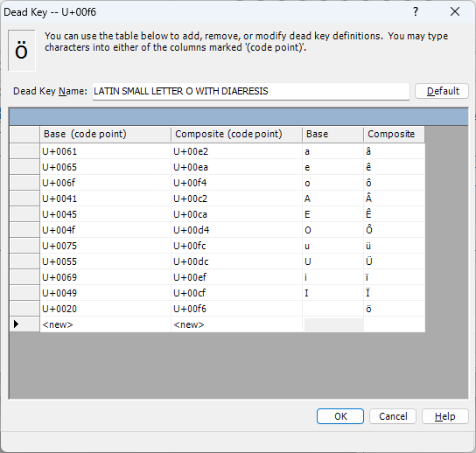Screen dimensions: 476x453
Task: Select the U+00f4 composite code point cell
Action: point(236,183)
